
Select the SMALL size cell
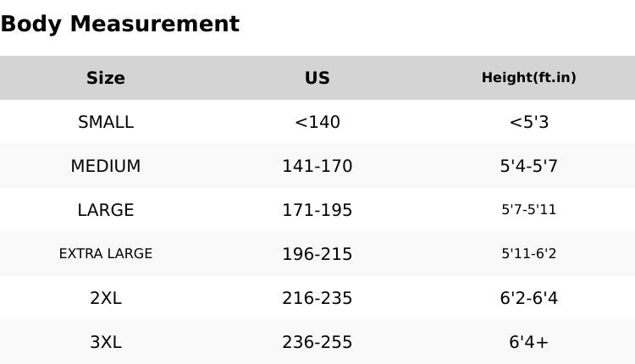(x=106, y=122)
